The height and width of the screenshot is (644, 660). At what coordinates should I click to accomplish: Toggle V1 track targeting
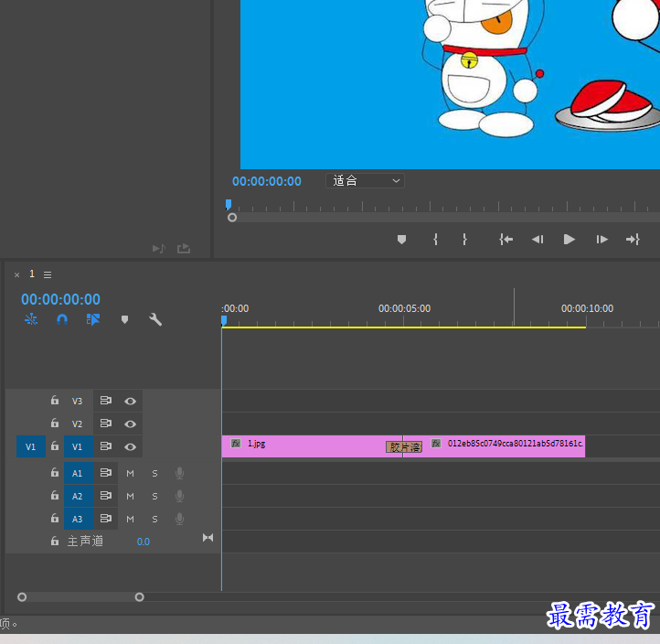point(79,446)
